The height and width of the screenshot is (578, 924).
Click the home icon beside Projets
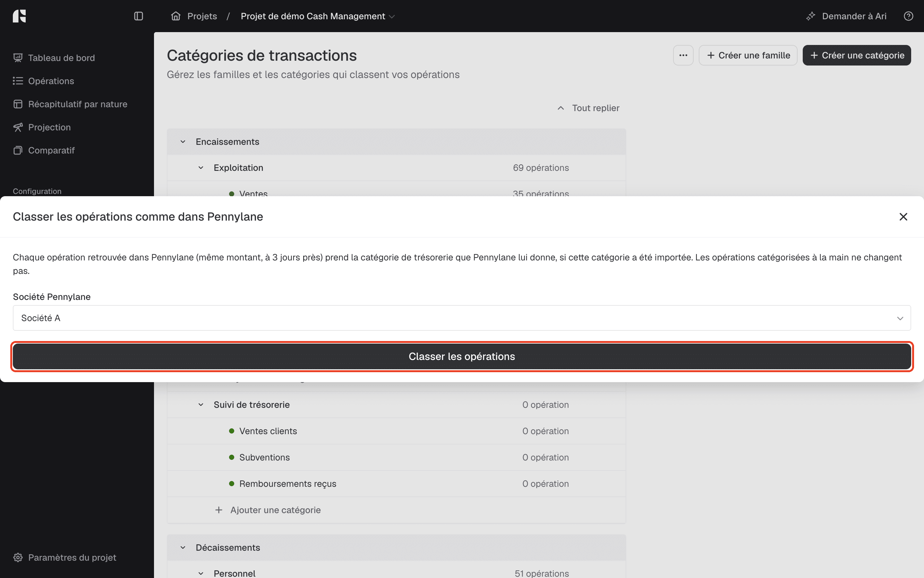tap(175, 16)
